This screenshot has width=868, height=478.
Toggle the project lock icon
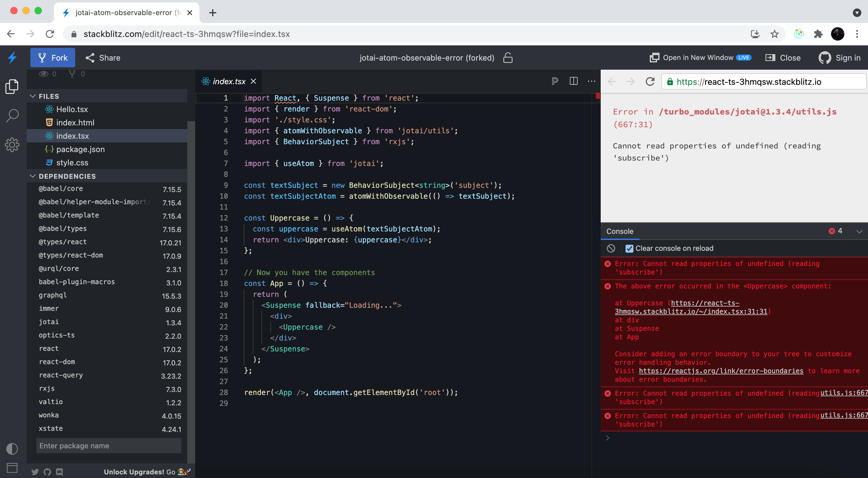[x=508, y=58]
